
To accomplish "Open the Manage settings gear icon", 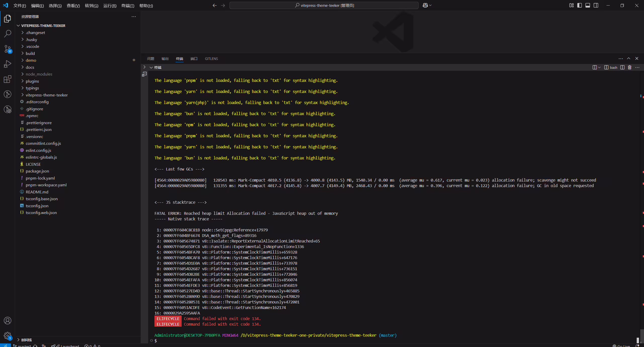I will (8, 336).
